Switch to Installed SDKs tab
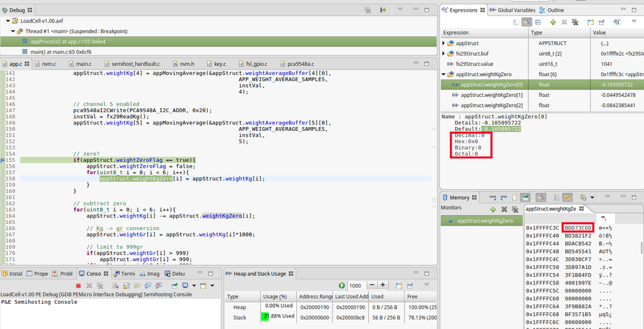The image size is (644, 329). click(x=12, y=274)
